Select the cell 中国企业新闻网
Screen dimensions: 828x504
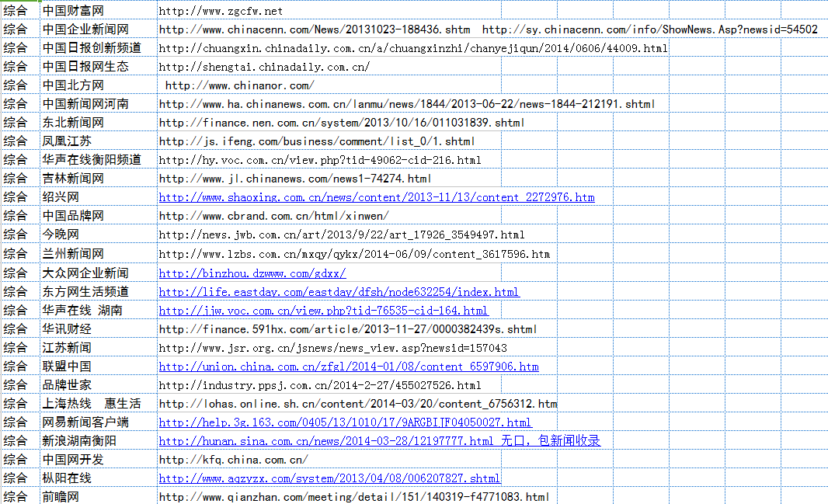pyautogui.click(x=98, y=30)
